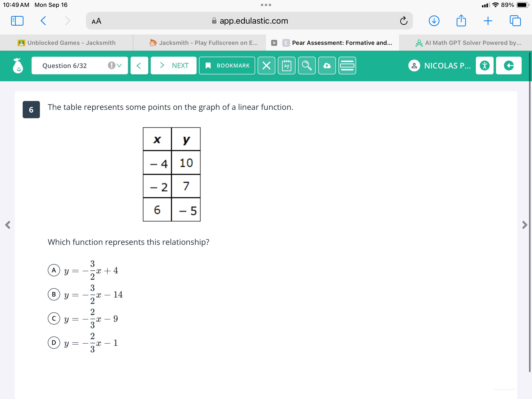Switch to Unblocked Games - Jacksmith tab
Image resolution: width=532 pixels, height=399 pixels.
click(x=66, y=43)
